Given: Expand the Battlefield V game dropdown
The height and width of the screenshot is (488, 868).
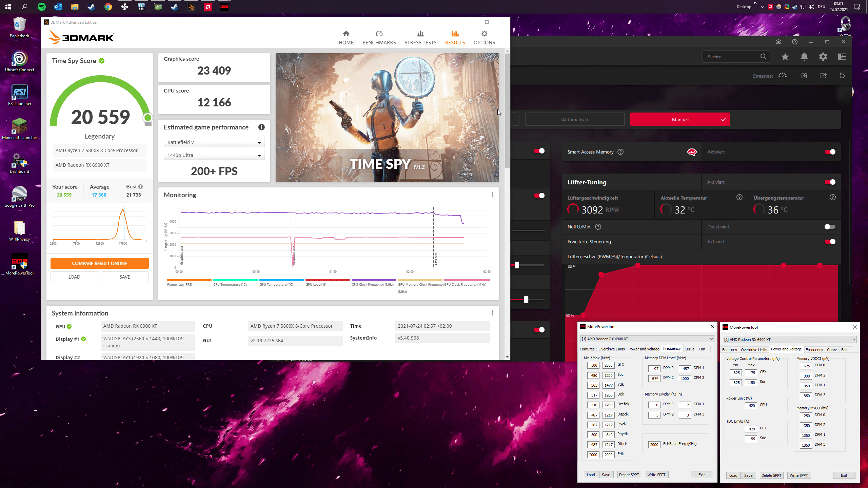Looking at the screenshot, I should [x=214, y=142].
